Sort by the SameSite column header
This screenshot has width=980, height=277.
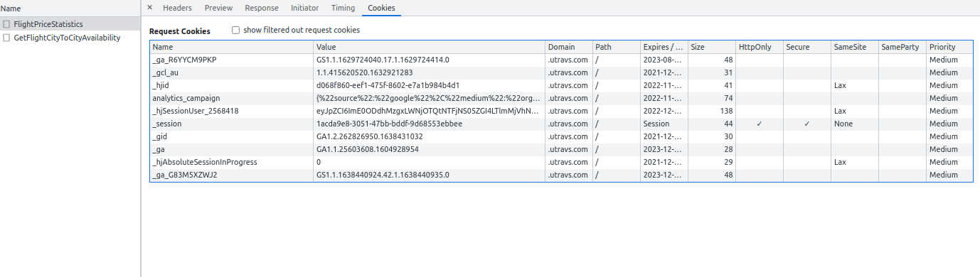[x=855, y=47]
